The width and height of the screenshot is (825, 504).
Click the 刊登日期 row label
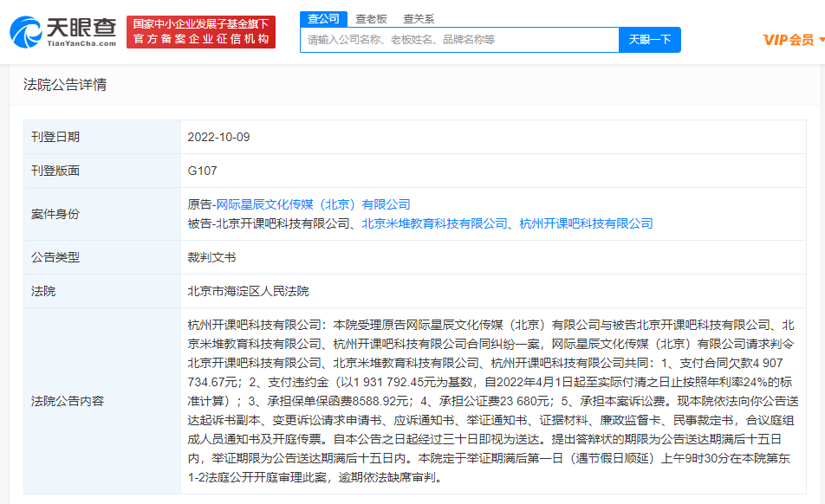click(55, 137)
